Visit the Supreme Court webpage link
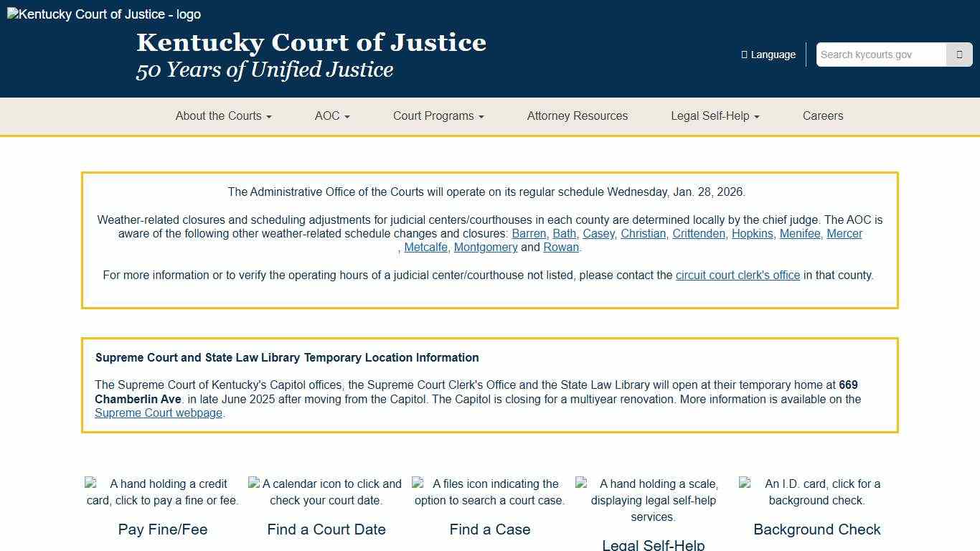 159,413
